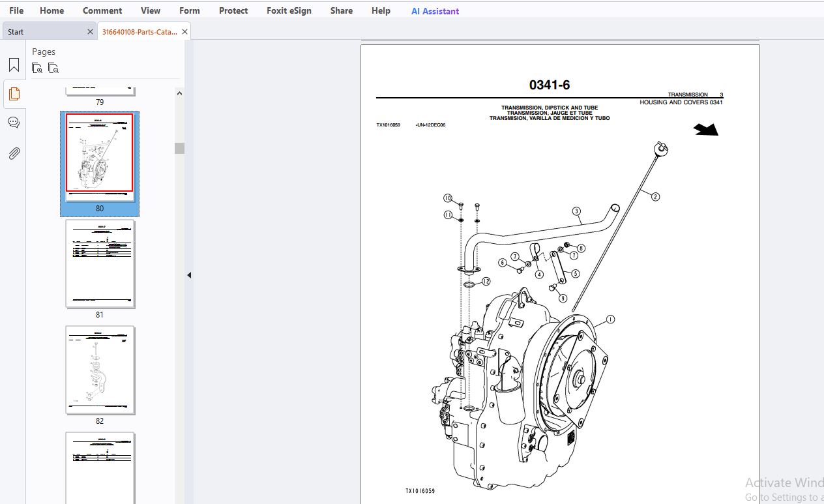Close the Start tab
The width and height of the screenshot is (824, 504).
90,31
